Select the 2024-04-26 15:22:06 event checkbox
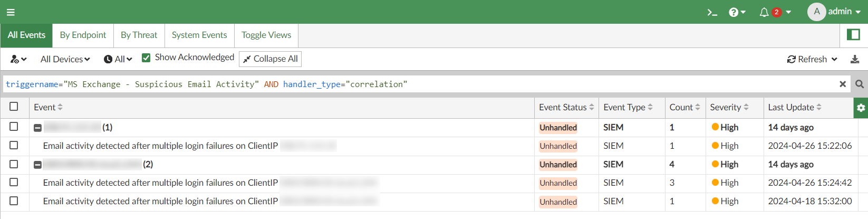This screenshot has height=219, width=868. click(14, 145)
